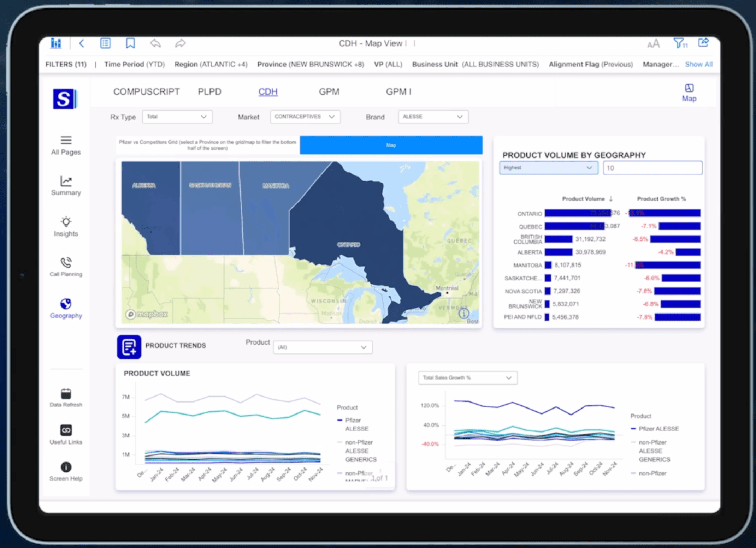Click the blue S app logo
This screenshot has height=548, width=756.
pos(65,99)
